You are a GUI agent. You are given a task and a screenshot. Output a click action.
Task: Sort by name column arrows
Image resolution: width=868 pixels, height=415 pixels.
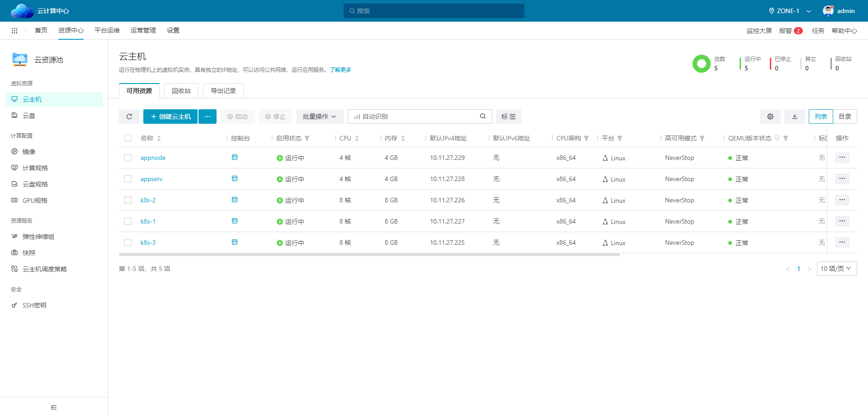point(159,138)
